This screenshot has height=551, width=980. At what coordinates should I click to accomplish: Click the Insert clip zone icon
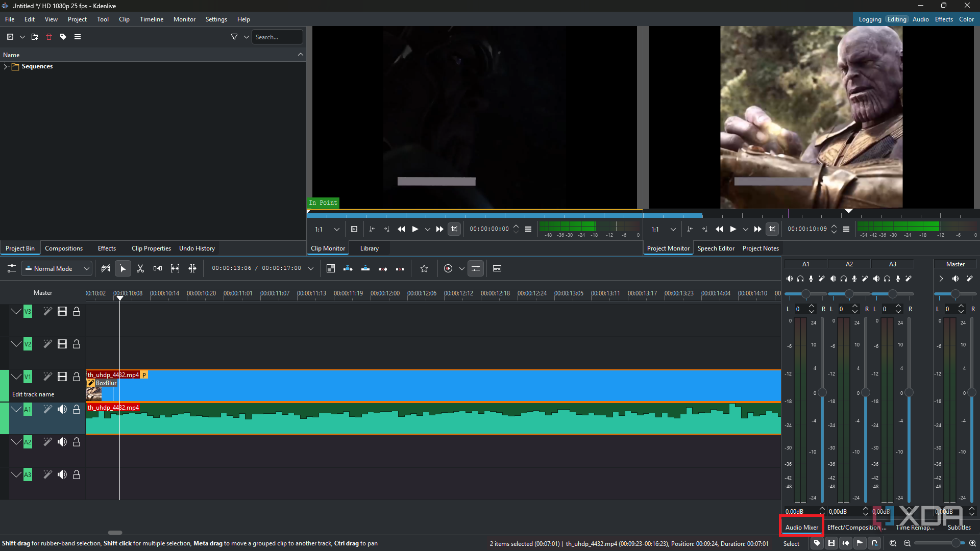click(348, 268)
